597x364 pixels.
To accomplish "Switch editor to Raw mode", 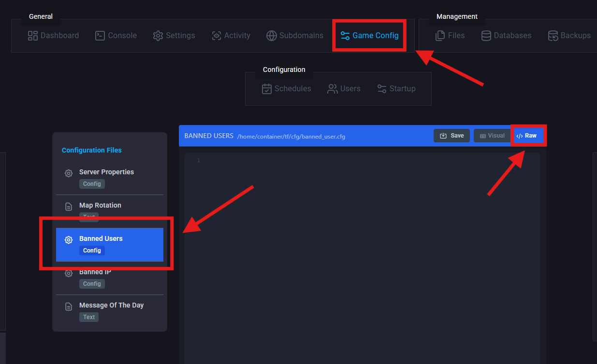I will click(x=527, y=136).
